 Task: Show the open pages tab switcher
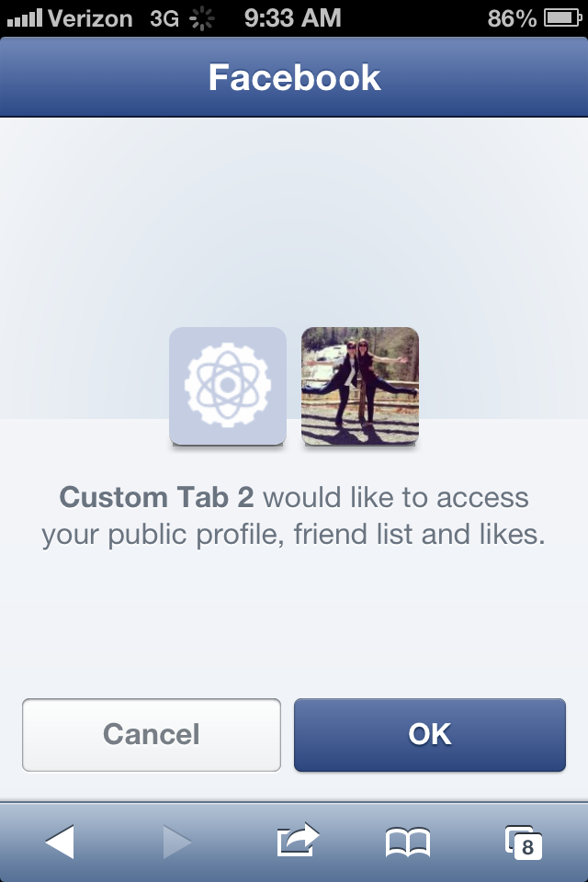coord(524,842)
